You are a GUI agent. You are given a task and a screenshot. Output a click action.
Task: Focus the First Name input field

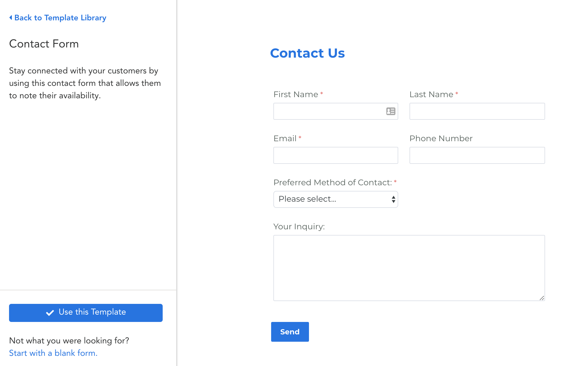[x=328, y=111]
